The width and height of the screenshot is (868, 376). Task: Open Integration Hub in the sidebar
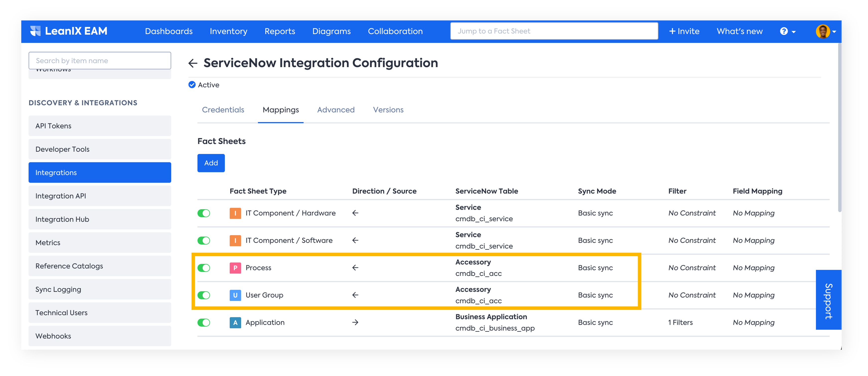coord(100,219)
